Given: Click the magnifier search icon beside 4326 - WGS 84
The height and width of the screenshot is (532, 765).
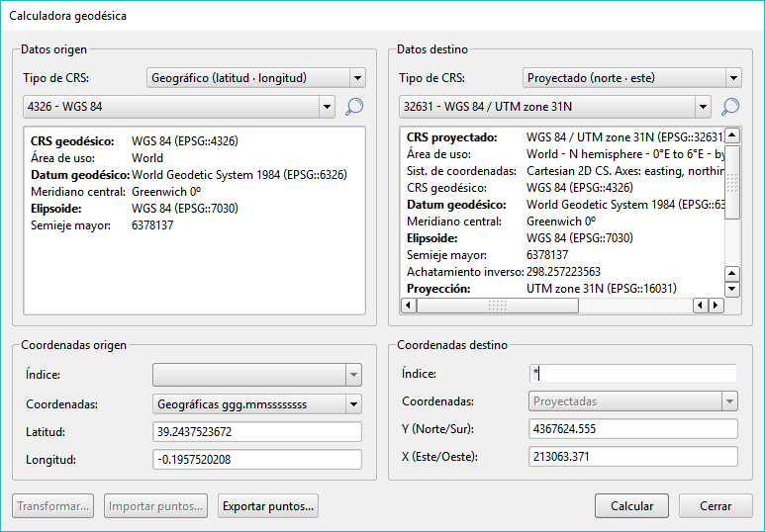Looking at the screenshot, I should point(354,107).
